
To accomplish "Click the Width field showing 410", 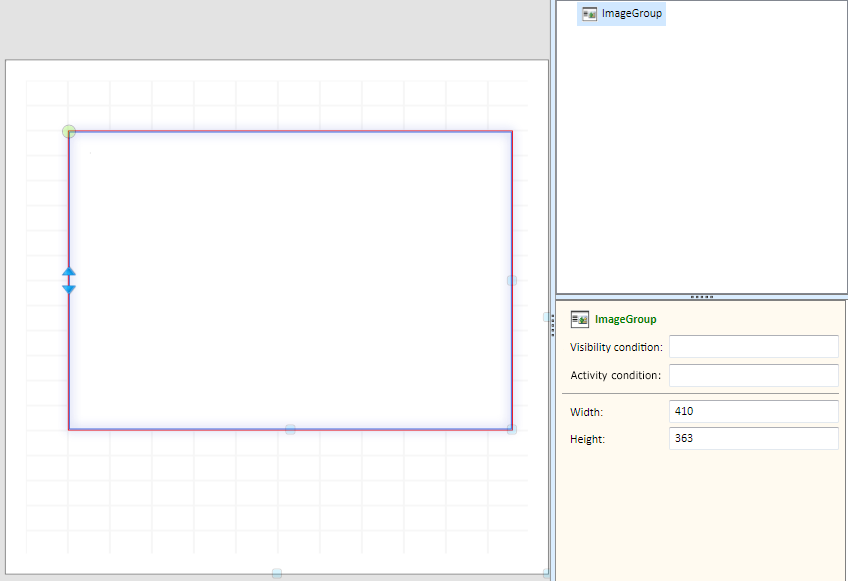I will point(753,412).
